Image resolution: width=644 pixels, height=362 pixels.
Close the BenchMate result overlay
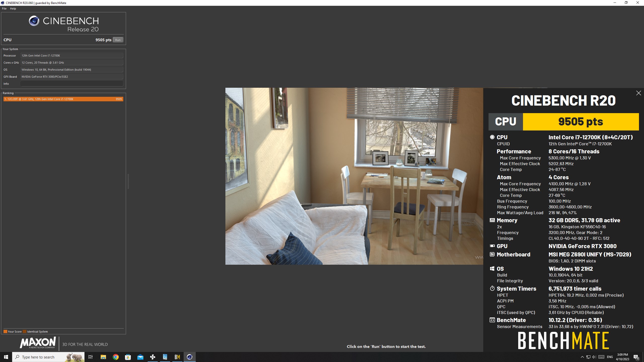point(638,93)
